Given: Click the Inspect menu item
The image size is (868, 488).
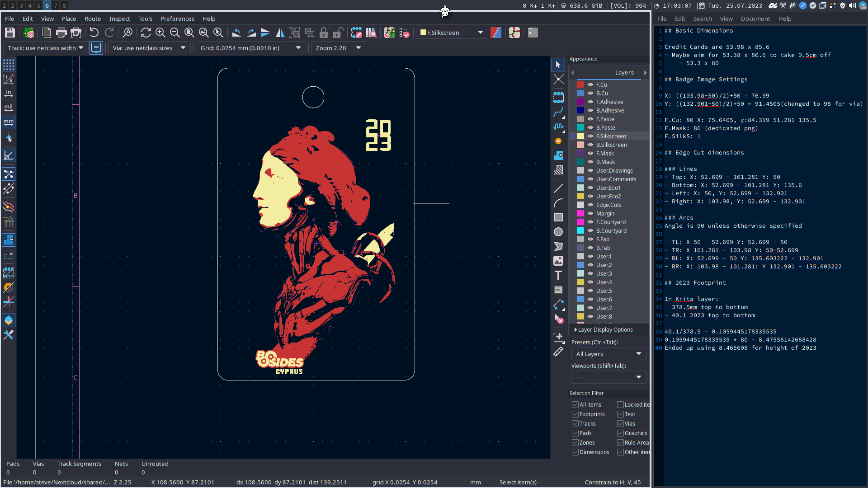Looking at the screenshot, I should click(x=119, y=19).
